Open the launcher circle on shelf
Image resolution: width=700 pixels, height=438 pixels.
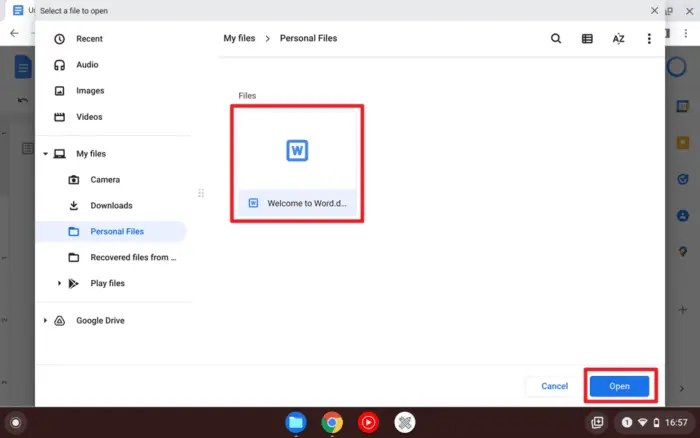(16, 422)
